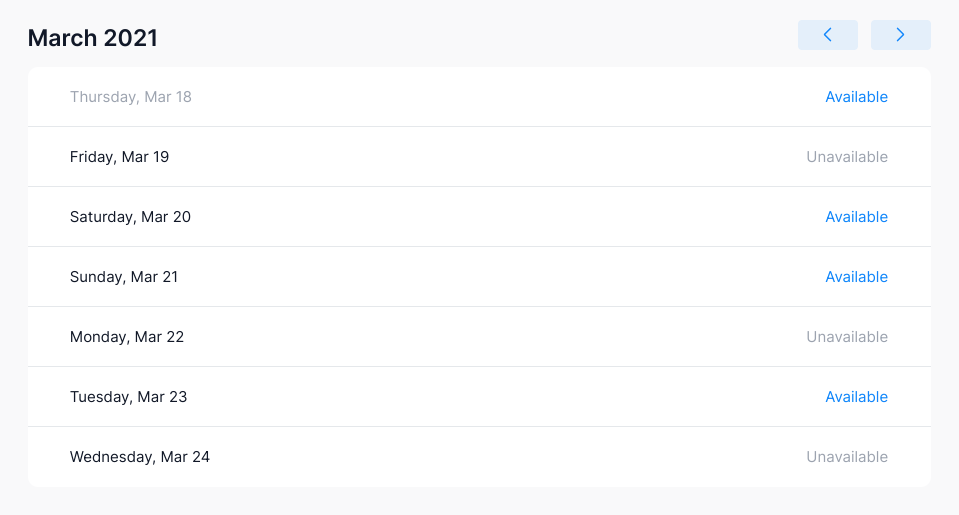Click the next week chevron arrow

click(x=900, y=35)
